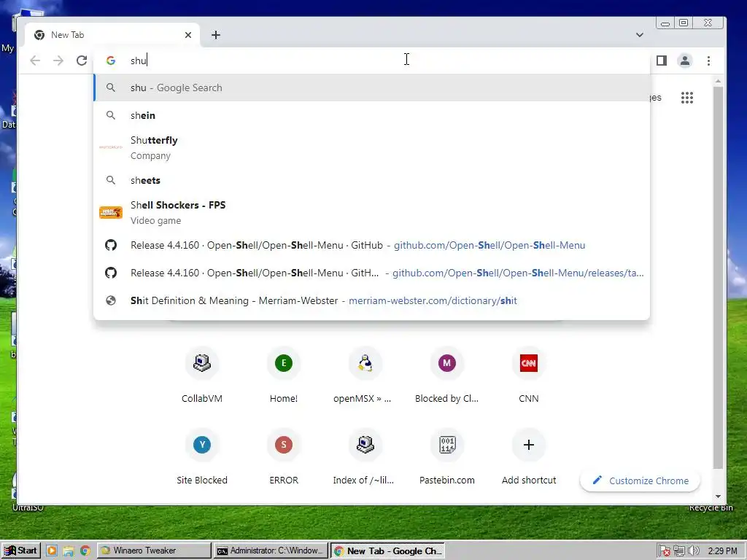Open the side panel icon
Image resolution: width=747 pixels, height=560 pixels.
661,61
